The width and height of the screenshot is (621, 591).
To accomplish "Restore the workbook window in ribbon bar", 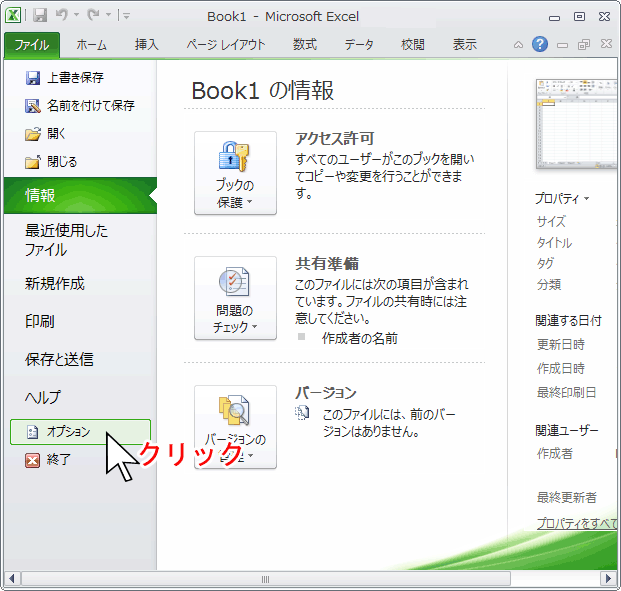I will point(584,44).
